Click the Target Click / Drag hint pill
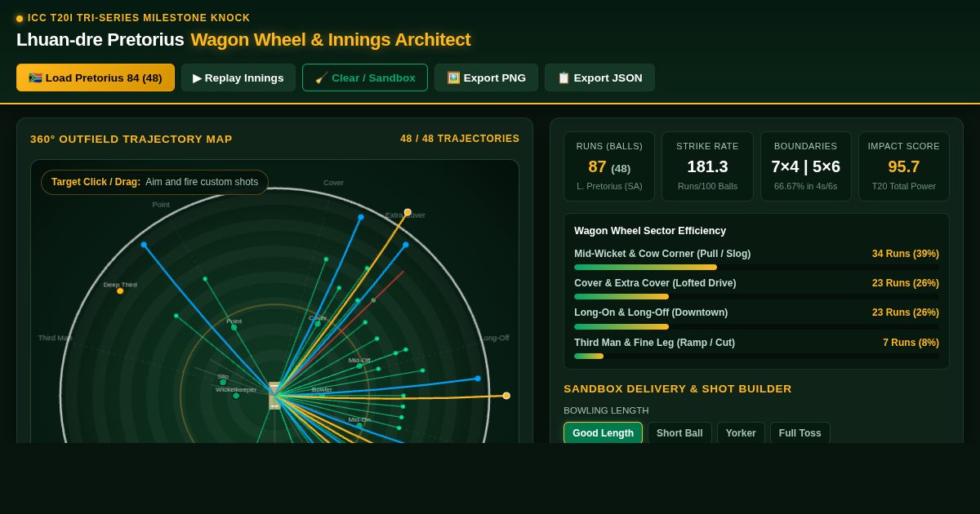The height and width of the screenshot is (514, 980). pos(154,182)
